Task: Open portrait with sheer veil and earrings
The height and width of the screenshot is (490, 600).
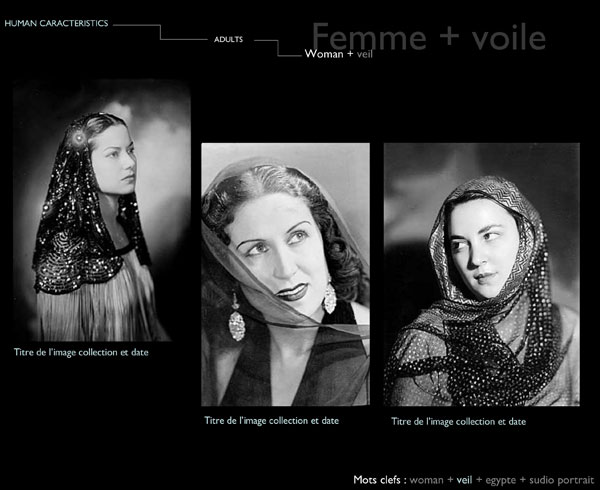Action: 285,274
